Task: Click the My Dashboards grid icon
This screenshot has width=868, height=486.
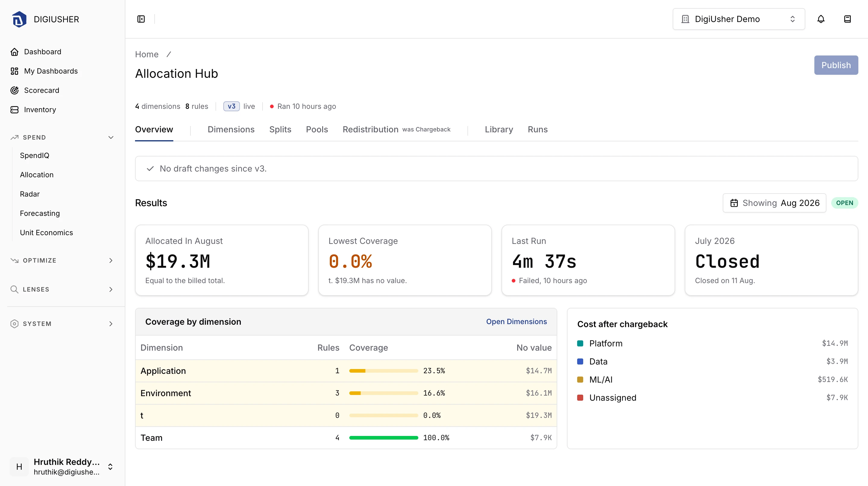Action: pyautogui.click(x=14, y=71)
